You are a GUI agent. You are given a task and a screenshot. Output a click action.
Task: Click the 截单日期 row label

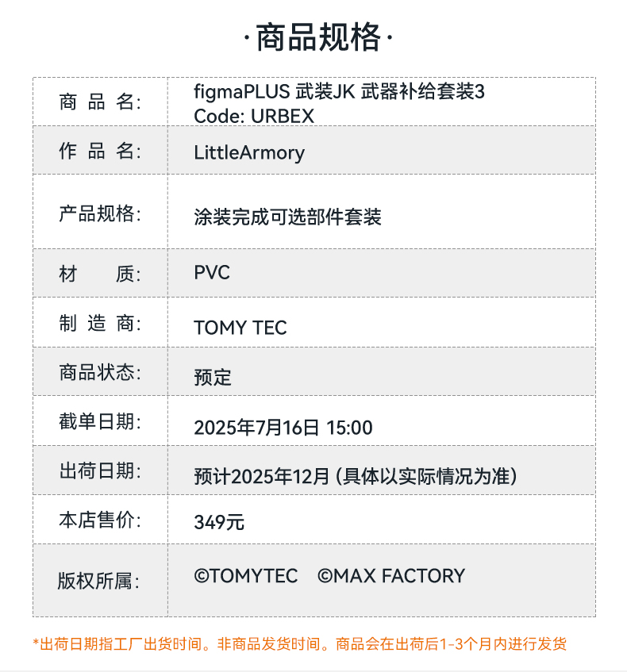pyautogui.click(x=99, y=422)
